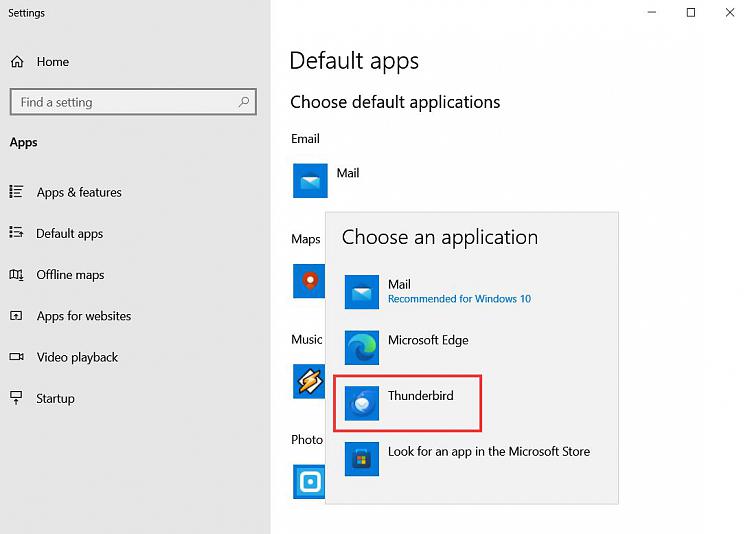Click the Photo viewer default app icon
Viewport: 750px width, 534px height.
coord(309,481)
